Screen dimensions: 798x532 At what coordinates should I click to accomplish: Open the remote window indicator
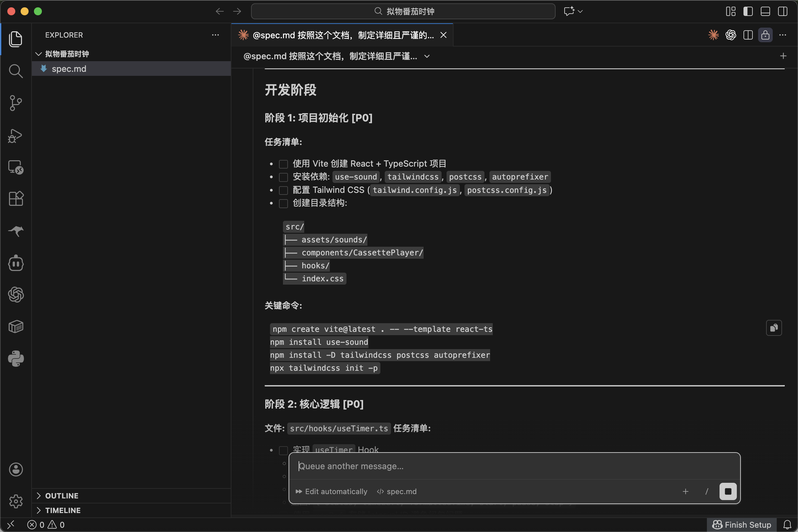(11, 525)
